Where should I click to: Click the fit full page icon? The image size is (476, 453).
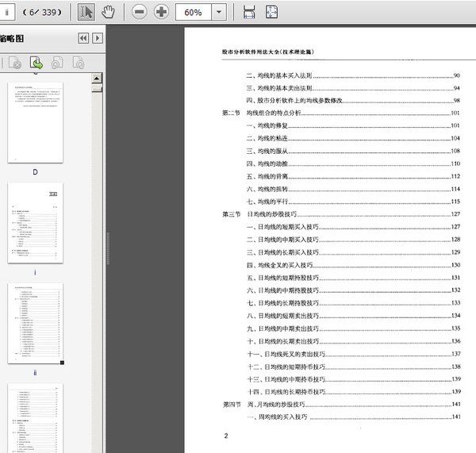pos(271,12)
